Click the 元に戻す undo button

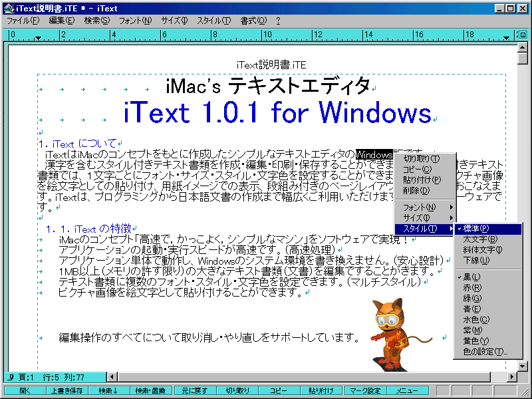[195, 390]
